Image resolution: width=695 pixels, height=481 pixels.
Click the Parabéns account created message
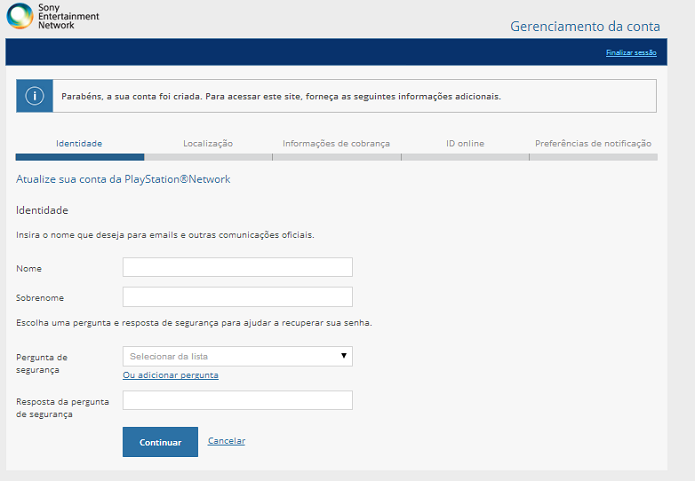pos(281,96)
